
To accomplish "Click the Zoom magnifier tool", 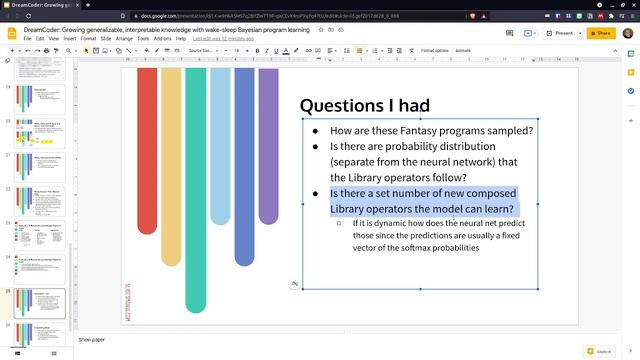I will click(68, 51).
